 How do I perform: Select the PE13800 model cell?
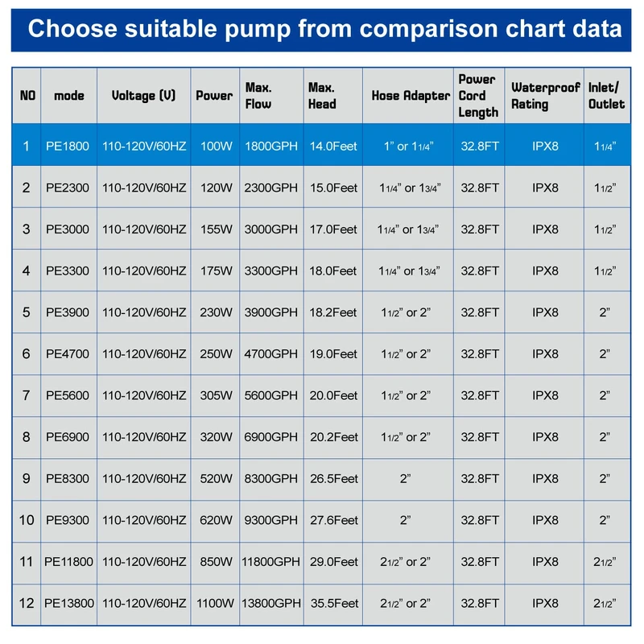(x=68, y=602)
